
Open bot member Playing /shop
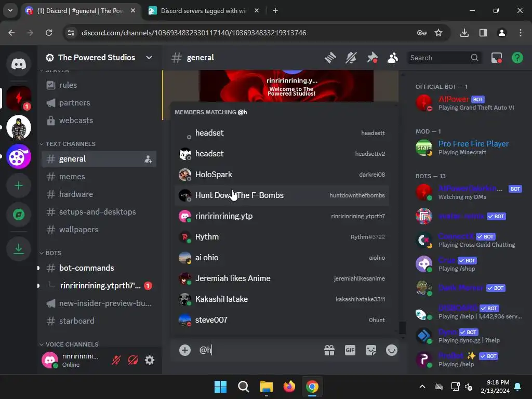(469, 264)
